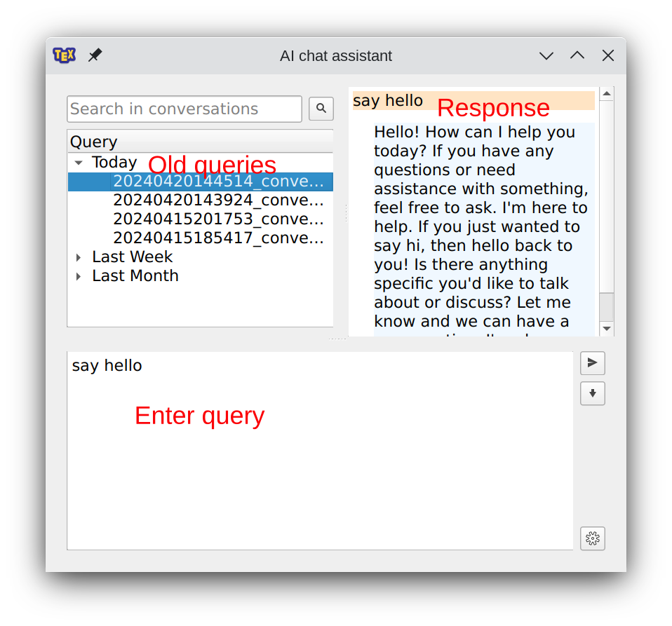Collapse the Today conversation group

(79, 163)
